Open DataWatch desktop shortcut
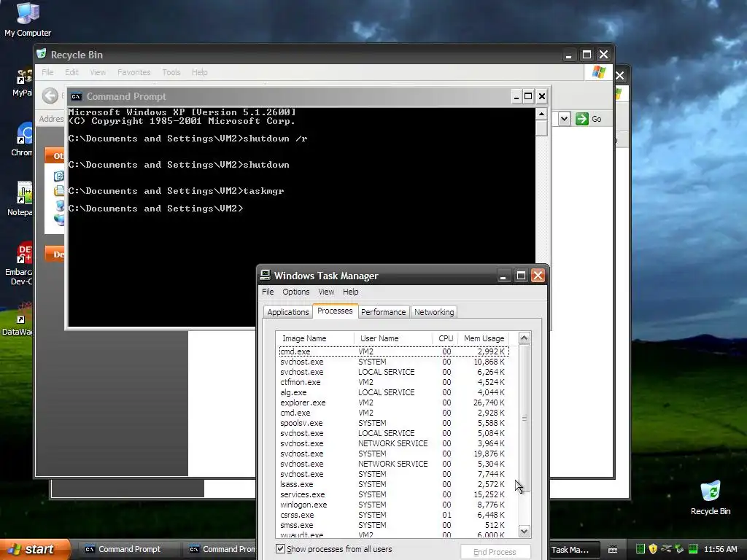This screenshot has height=560, width=747. coord(18,319)
